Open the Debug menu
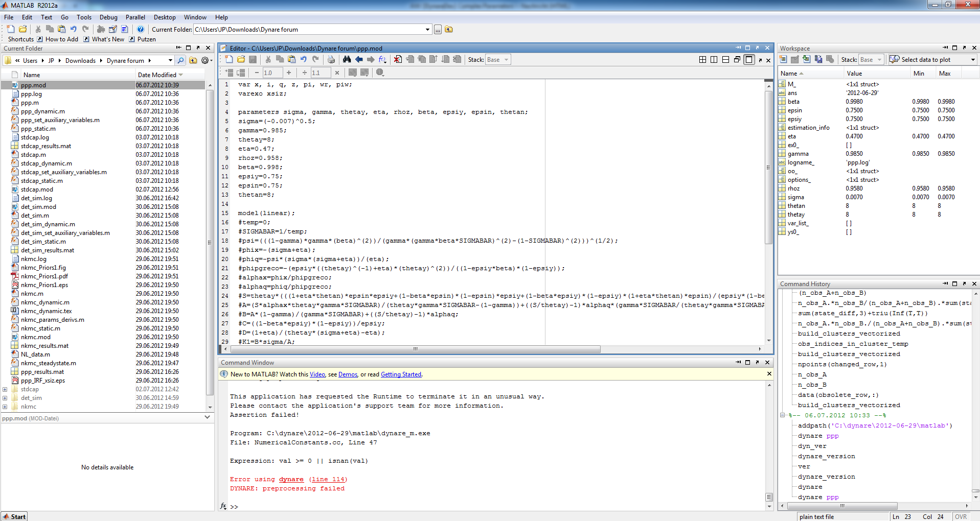Viewport: 980px width, 521px height. (108, 17)
